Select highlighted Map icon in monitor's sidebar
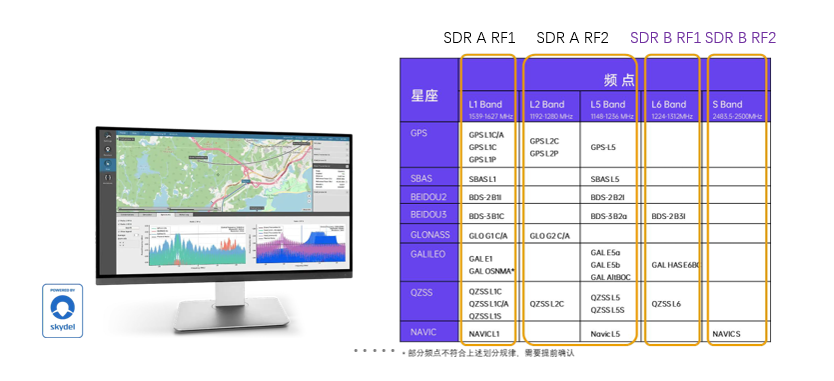834x381 pixels. tap(107, 165)
